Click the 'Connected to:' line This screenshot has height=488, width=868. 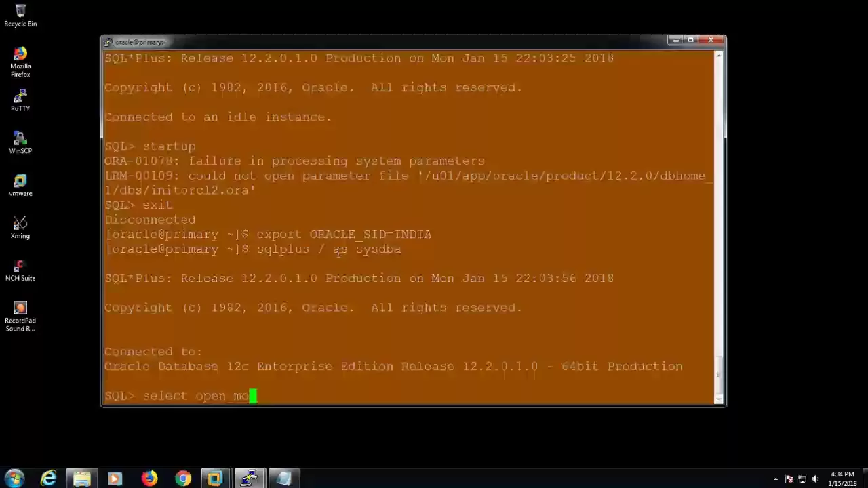(x=153, y=352)
